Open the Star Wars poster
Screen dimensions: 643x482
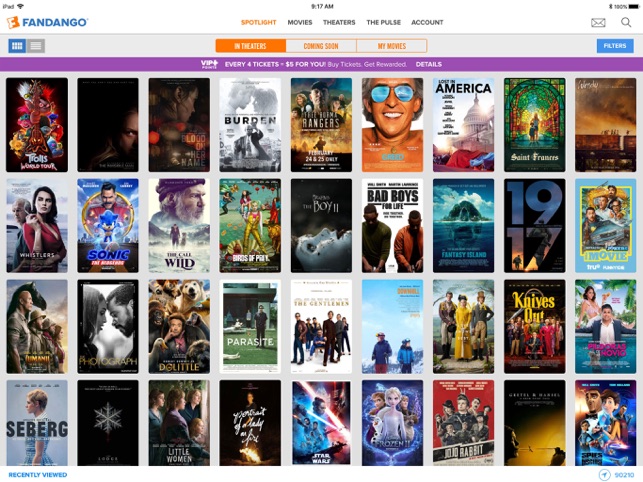point(321,423)
